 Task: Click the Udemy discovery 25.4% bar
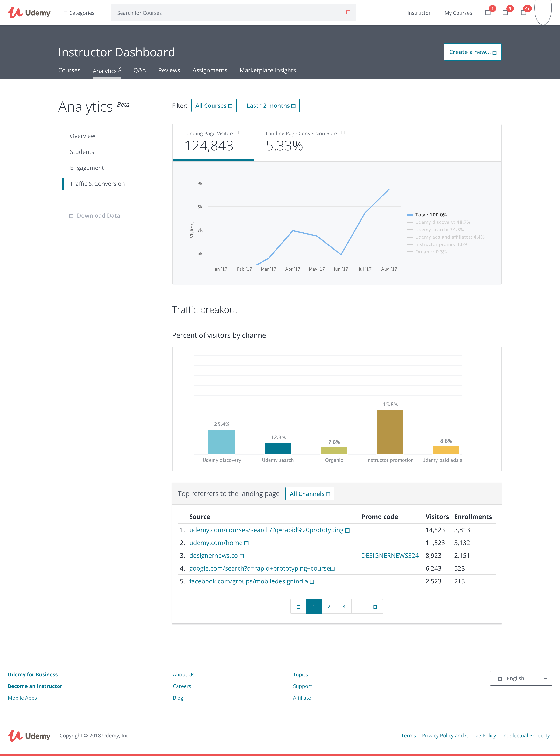pos(222,442)
